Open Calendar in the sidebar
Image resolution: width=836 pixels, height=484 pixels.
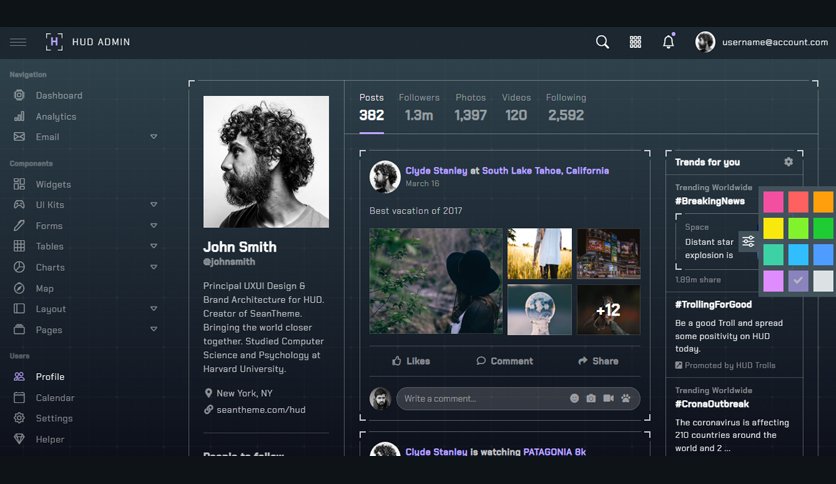point(55,398)
